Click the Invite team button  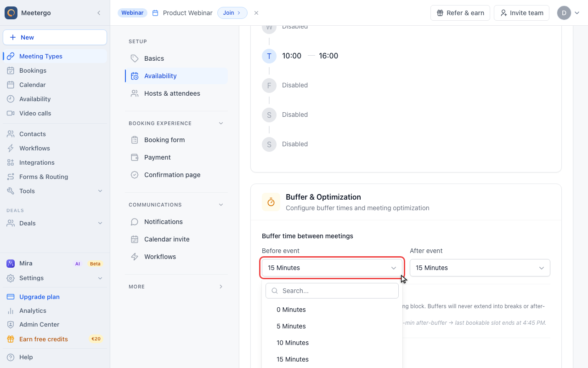point(521,13)
